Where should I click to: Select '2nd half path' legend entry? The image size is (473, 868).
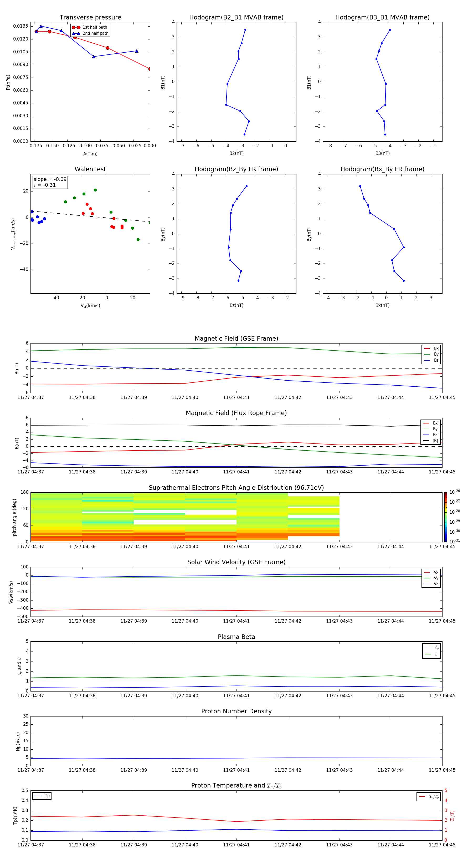click(x=90, y=33)
